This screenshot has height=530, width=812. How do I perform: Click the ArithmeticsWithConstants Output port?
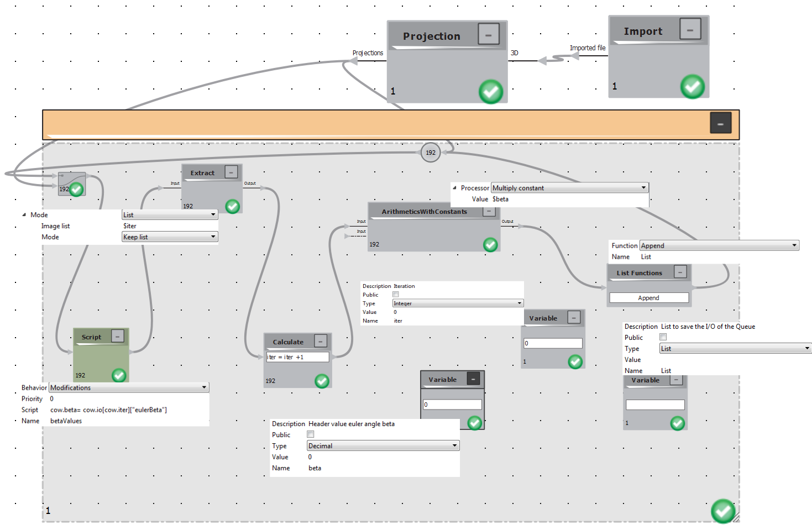[x=507, y=221]
